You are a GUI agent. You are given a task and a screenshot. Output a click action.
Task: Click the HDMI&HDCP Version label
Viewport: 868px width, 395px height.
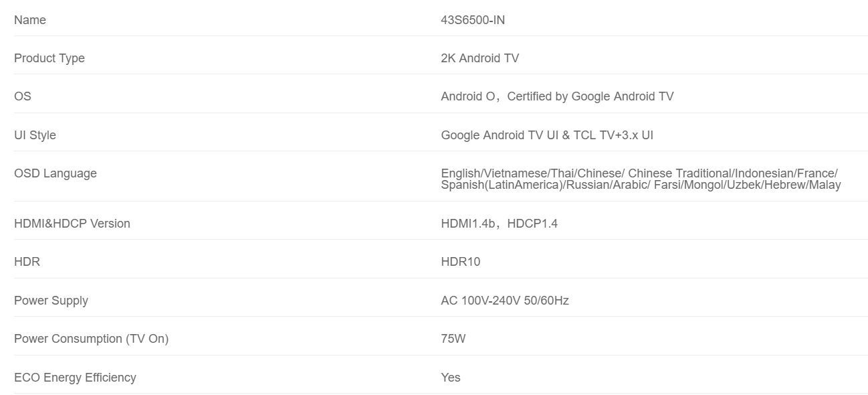72,224
